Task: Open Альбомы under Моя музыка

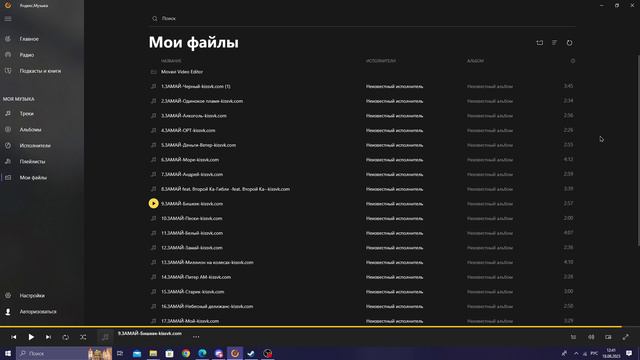Action: (30, 129)
